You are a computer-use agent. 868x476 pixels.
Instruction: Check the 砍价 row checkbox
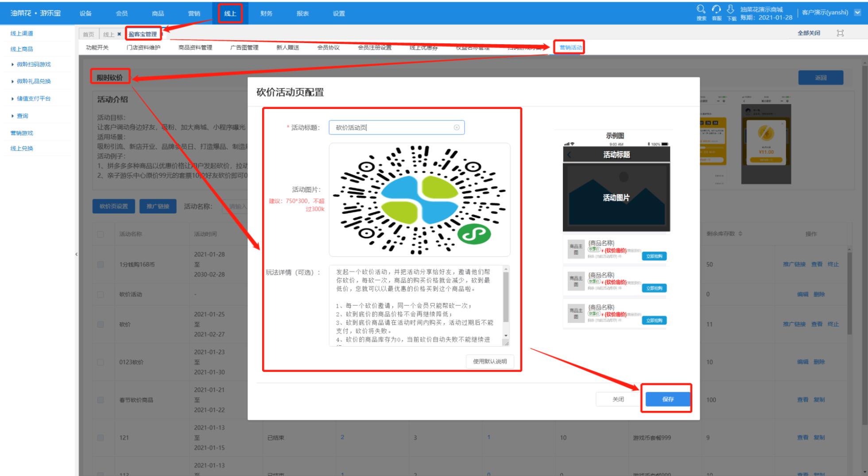(x=101, y=324)
